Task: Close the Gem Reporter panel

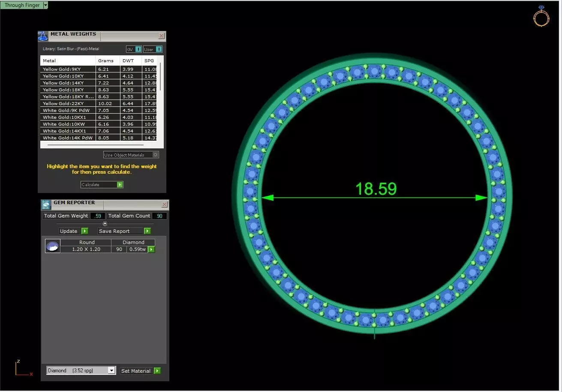Action: (x=164, y=205)
